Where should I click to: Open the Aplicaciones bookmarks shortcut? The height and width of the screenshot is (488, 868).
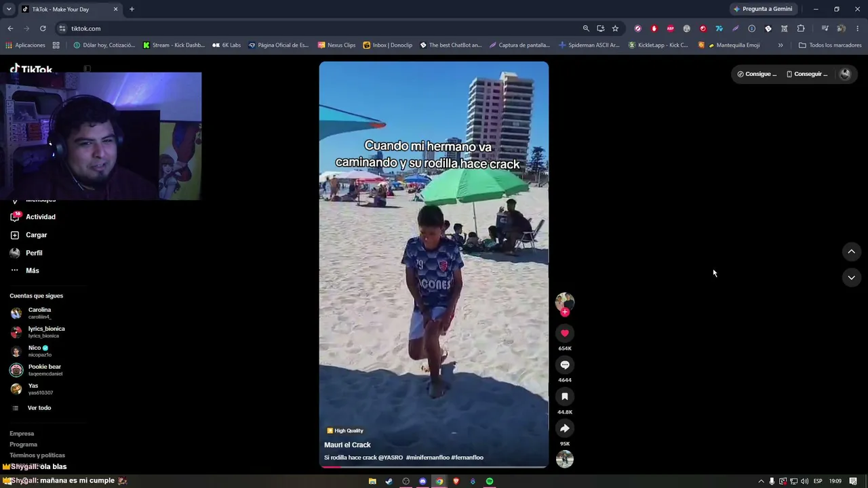pos(25,45)
